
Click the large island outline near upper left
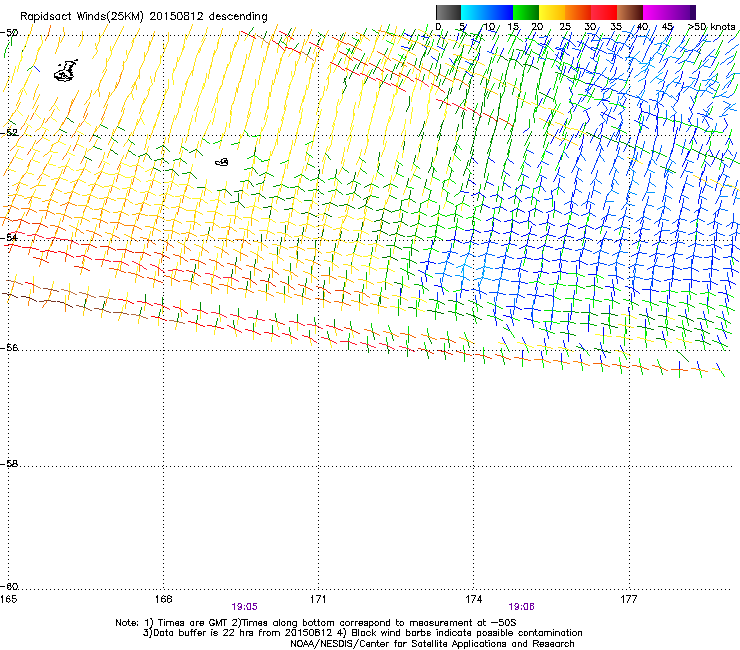pos(66,71)
